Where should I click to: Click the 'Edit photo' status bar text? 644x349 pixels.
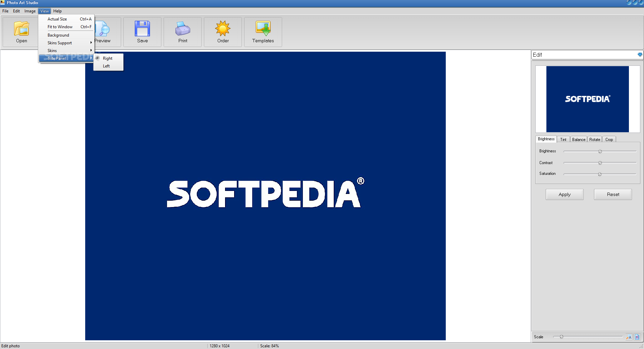pos(11,346)
